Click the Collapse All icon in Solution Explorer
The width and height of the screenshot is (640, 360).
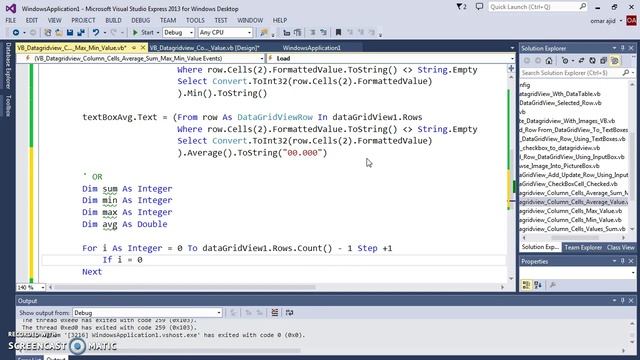603,61
